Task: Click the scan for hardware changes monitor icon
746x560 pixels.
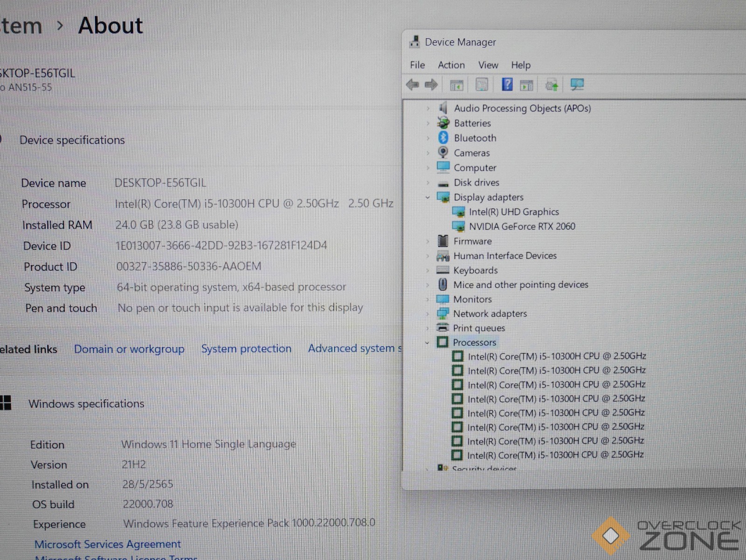Action: coord(577,84)
